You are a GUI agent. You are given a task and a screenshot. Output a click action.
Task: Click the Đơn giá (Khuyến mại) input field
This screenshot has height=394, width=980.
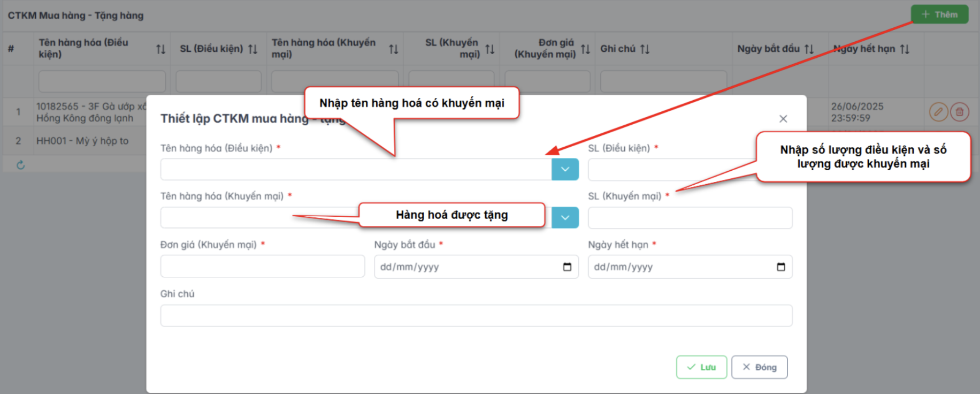[262, 266]
